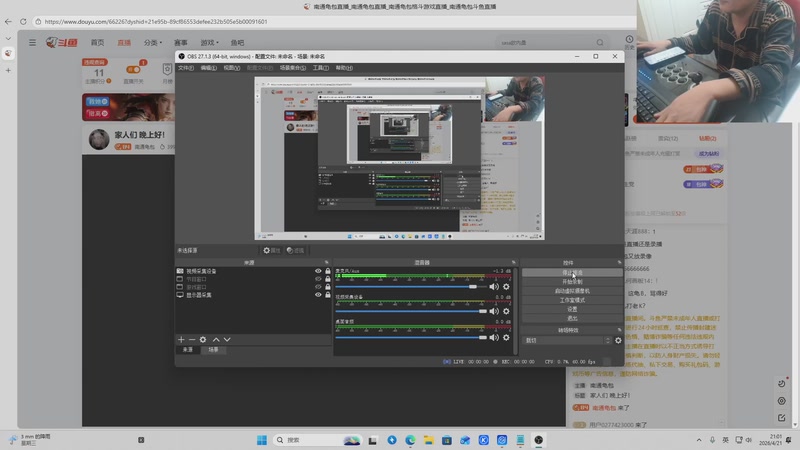Viewport: 800px width, 450px height.
Task: Mute the 麦克风/Aux audio channel
Action: tap(494, 287)
